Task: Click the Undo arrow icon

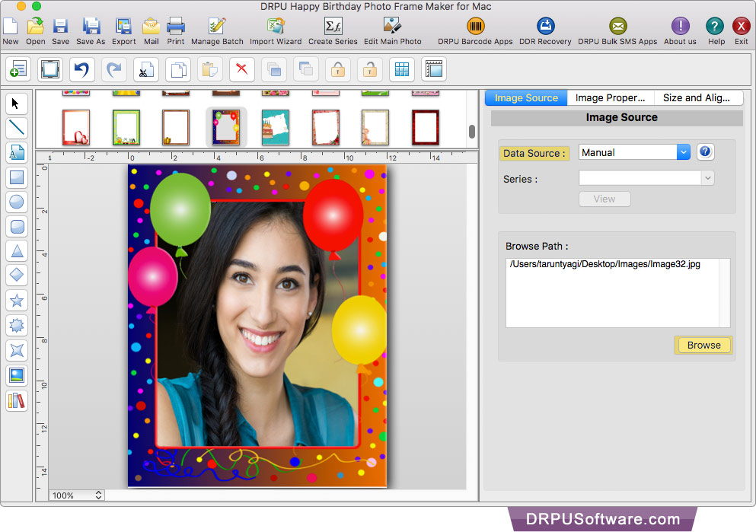Action: tap(81, 69)
